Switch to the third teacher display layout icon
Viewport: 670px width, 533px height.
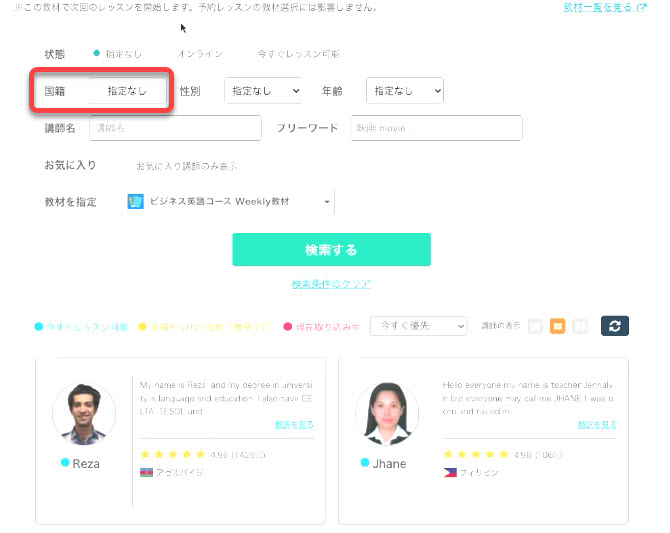coord(580,326)
